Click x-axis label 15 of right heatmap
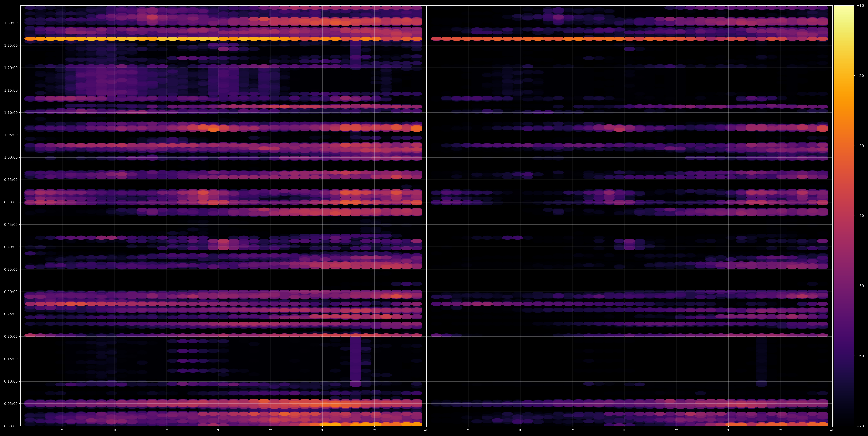 pos(572,430)
